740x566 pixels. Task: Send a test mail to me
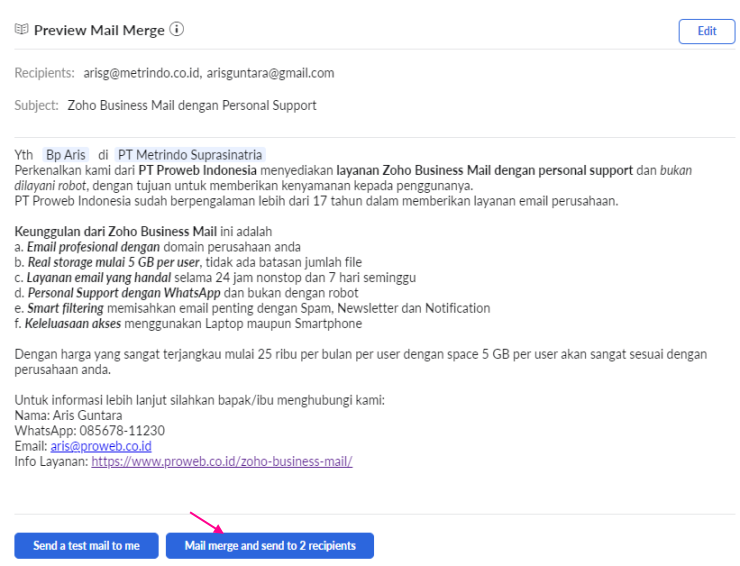click(x=86, y=546)
